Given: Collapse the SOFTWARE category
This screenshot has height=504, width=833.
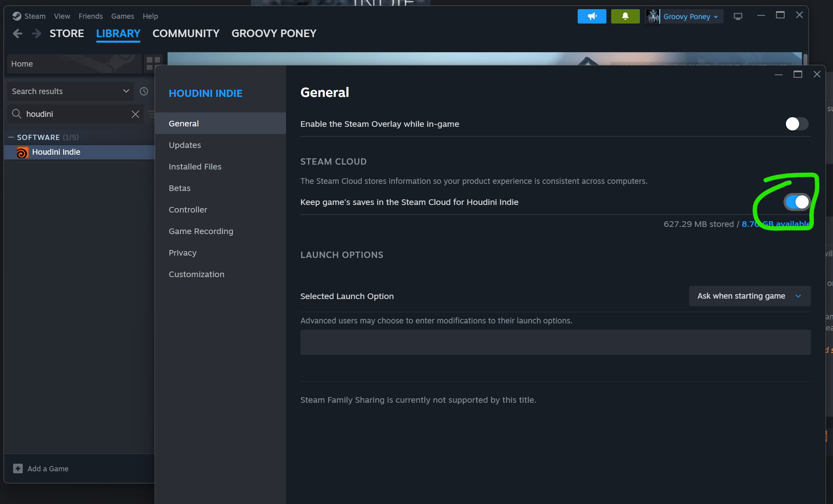Looking at the screenshot, I should [11, 137].
